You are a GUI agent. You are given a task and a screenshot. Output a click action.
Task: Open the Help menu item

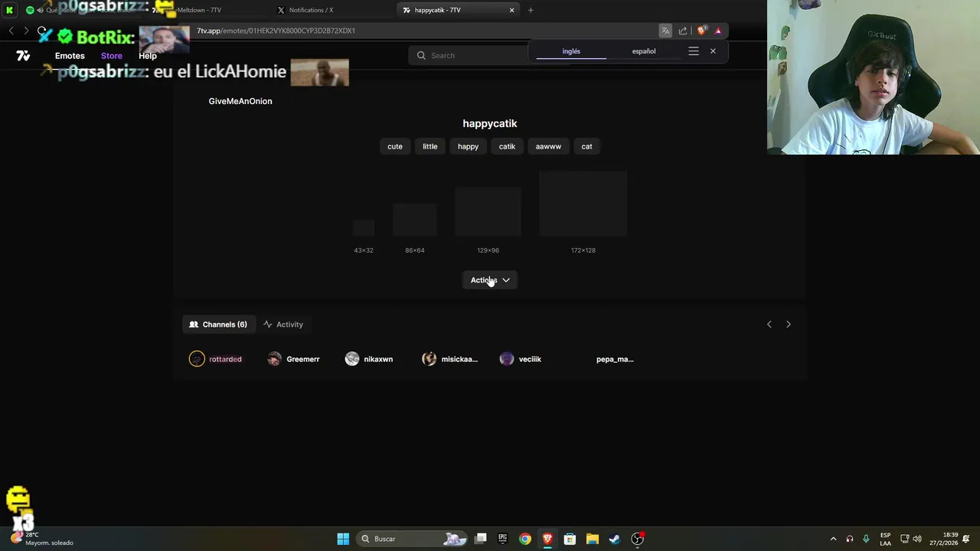click(x=148, y=56)
